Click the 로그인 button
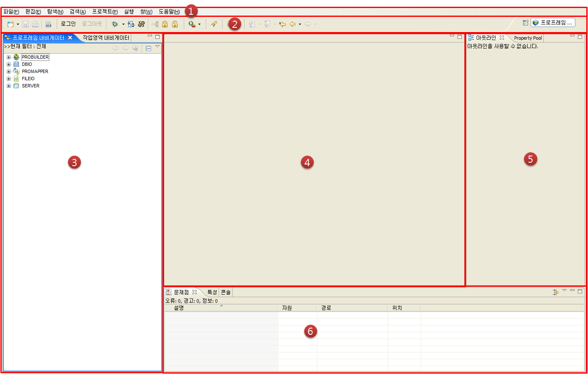Viewport: 588px width, 374px height. 68,24
